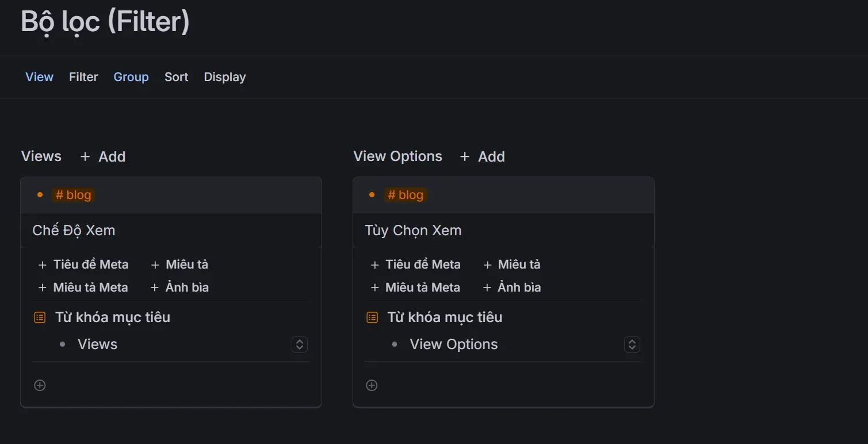Click the orange bullet in Tùy Chọn Xem card header
The height and width of the screenshot is (444, 868).
tap(372, 195)
